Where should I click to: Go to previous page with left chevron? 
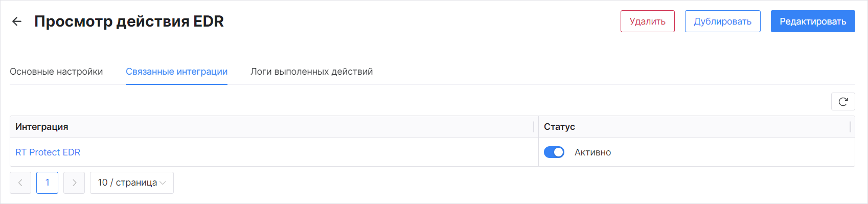(20, 183)
